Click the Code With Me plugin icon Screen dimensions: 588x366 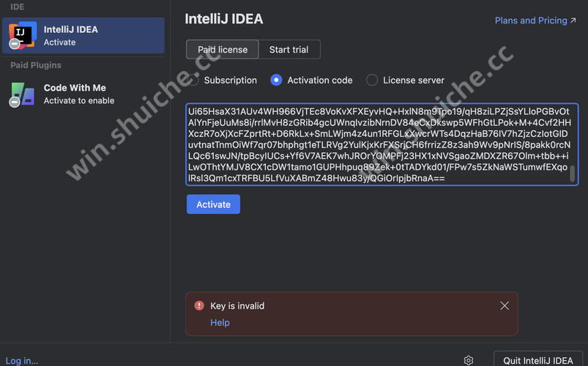(x=23, y=94)
